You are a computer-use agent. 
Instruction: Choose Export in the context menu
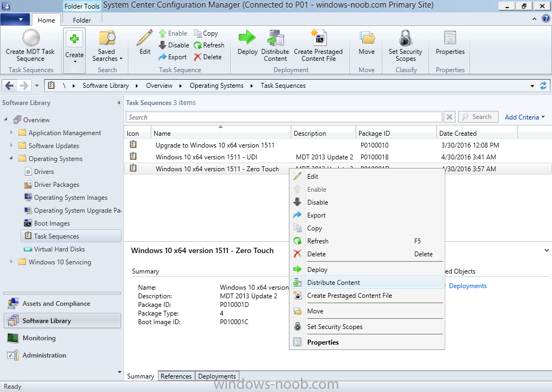pyautogui.click(x=367, y=215)
